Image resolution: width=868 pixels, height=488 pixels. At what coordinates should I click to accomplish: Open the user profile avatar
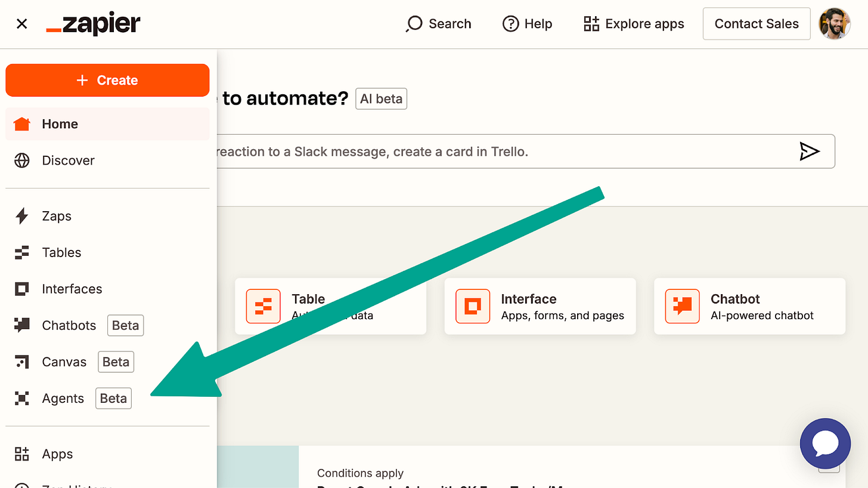pyautogui.click(x=835, y=24)
